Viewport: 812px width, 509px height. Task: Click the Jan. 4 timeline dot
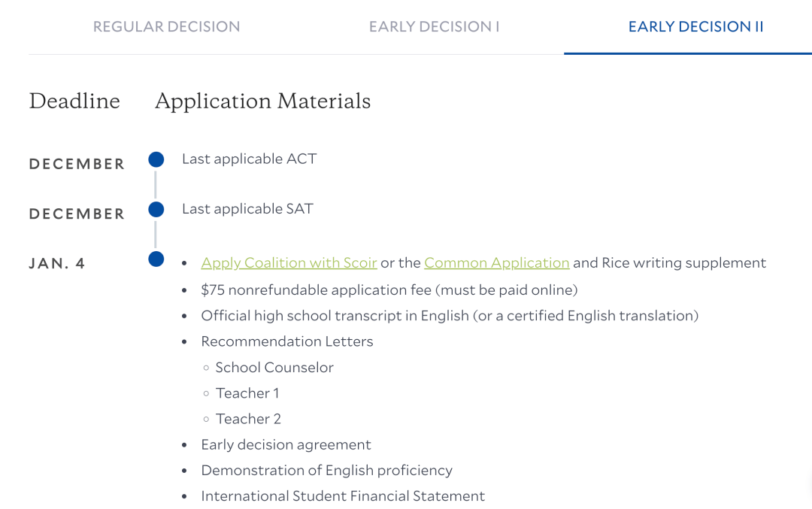[156, 259]
